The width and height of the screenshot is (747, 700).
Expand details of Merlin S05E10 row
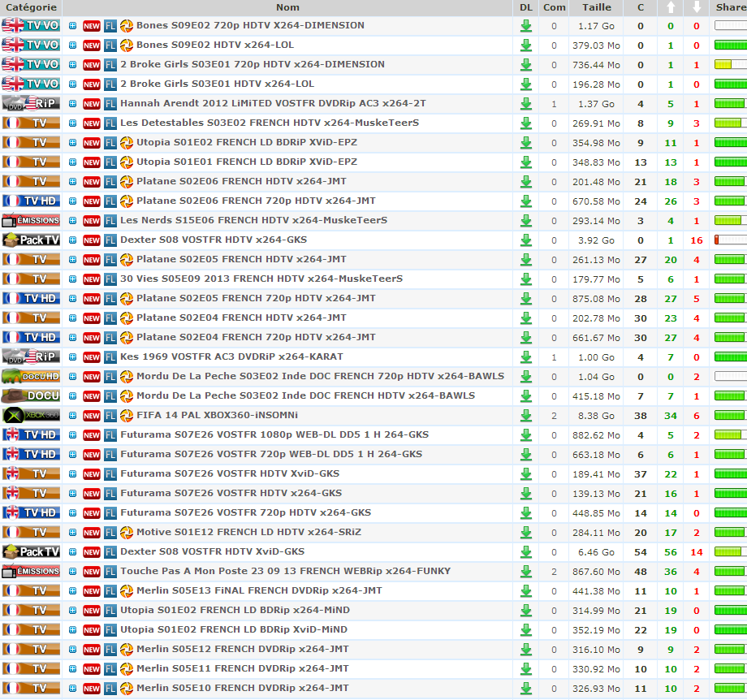pyautogui.click(x=72, y=689)
